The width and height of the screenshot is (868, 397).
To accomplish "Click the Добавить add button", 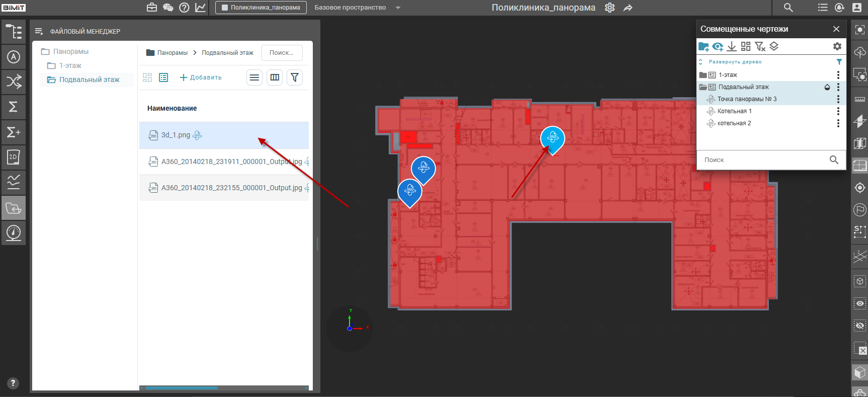I will pyautogui.click(x=201, y=77).
